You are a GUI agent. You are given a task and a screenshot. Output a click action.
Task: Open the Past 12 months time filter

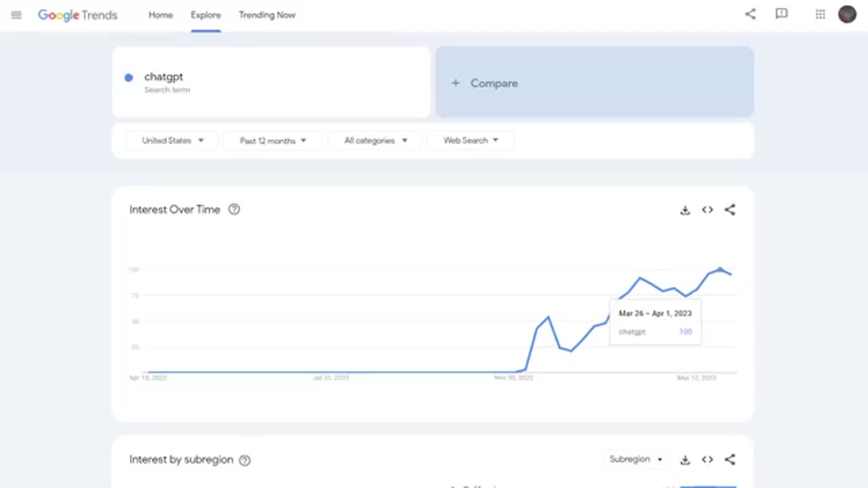(x=273, y=140)
